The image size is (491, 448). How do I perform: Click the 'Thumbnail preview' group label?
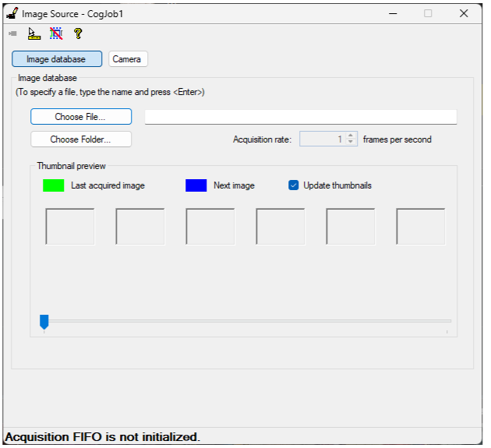pyautogui.click(x=71, y=166)
